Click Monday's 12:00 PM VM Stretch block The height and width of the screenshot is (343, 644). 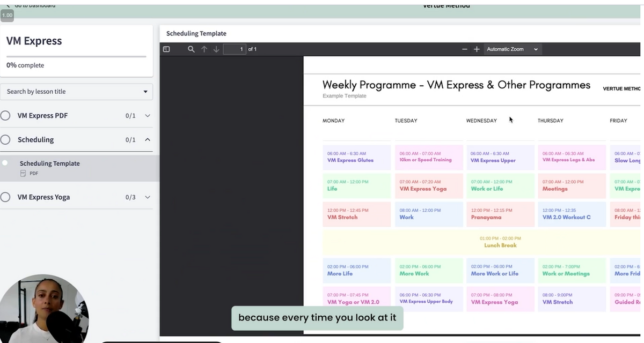tap(357, 214)
